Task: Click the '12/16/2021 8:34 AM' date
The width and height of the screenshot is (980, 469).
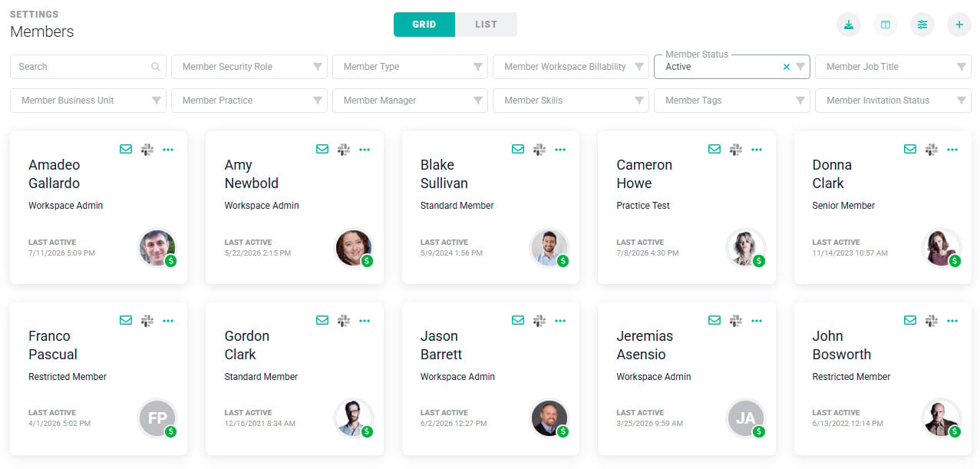Action: [x=259, y=424]
